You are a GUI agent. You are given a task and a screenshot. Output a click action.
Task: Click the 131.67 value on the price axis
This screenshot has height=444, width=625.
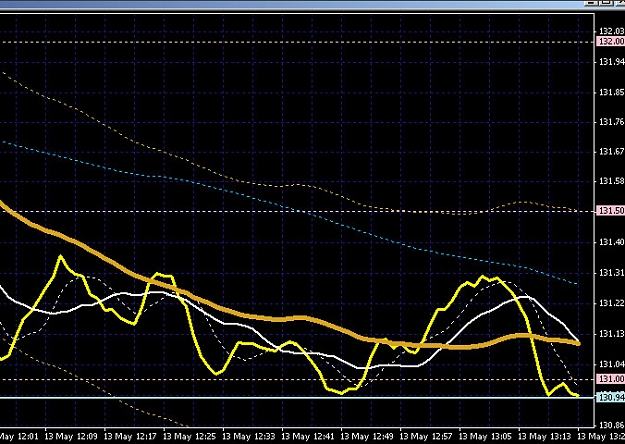(x=612, y=152)
